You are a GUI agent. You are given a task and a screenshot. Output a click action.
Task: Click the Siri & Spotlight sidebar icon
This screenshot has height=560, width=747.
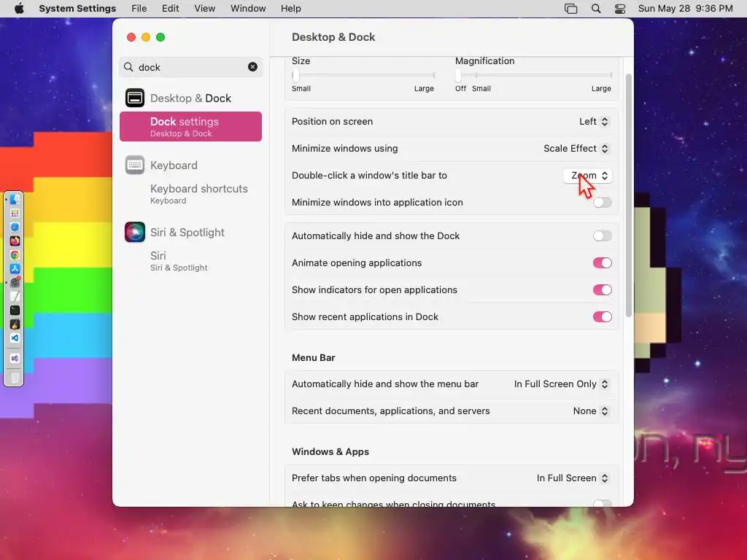(x=135, y=233)
